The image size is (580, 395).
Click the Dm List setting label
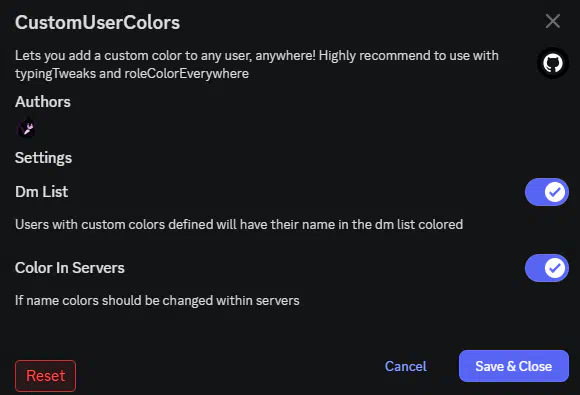41,192
